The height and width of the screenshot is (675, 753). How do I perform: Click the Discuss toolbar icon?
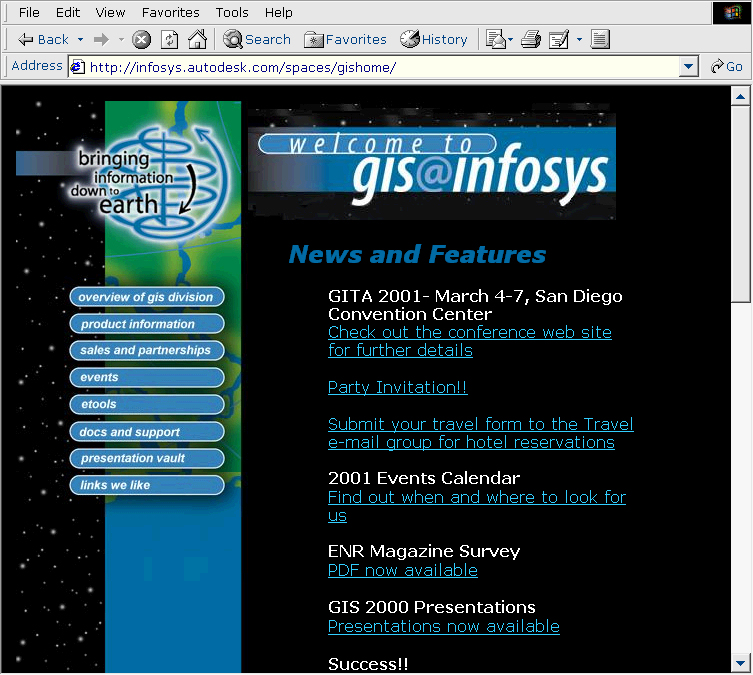coord(600,39)
